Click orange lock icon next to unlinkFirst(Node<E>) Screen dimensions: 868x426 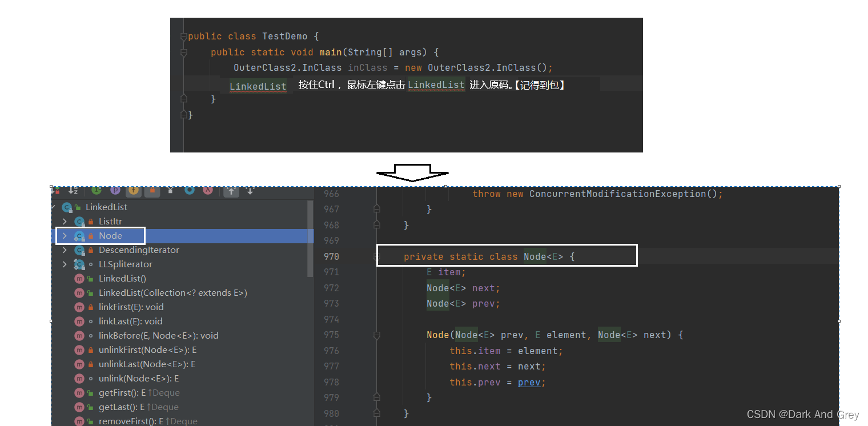90,350
